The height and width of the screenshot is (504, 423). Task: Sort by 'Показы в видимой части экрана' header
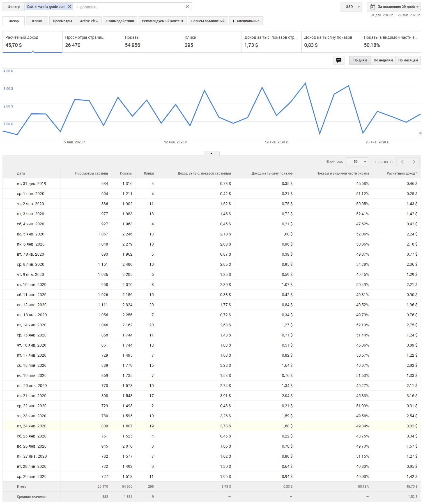pyautogui.click(x=342, y=173)
